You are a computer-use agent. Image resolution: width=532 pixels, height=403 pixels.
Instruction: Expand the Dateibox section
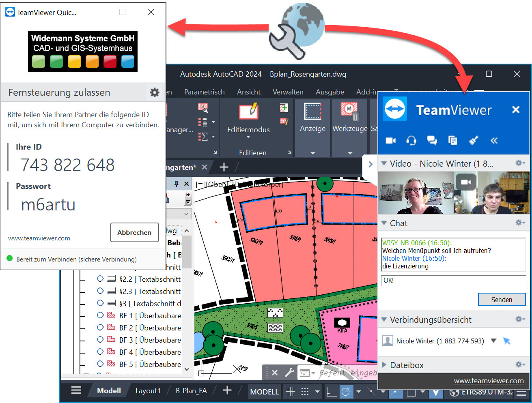coord(384,364)
